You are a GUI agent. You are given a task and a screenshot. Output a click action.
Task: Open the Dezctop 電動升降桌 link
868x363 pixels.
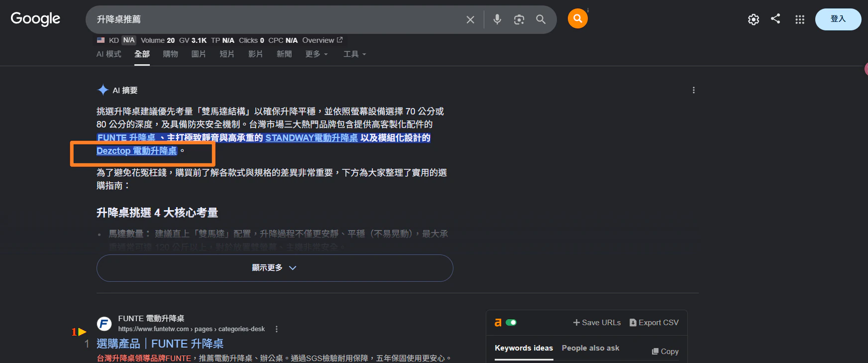click(x=136, y=151)
